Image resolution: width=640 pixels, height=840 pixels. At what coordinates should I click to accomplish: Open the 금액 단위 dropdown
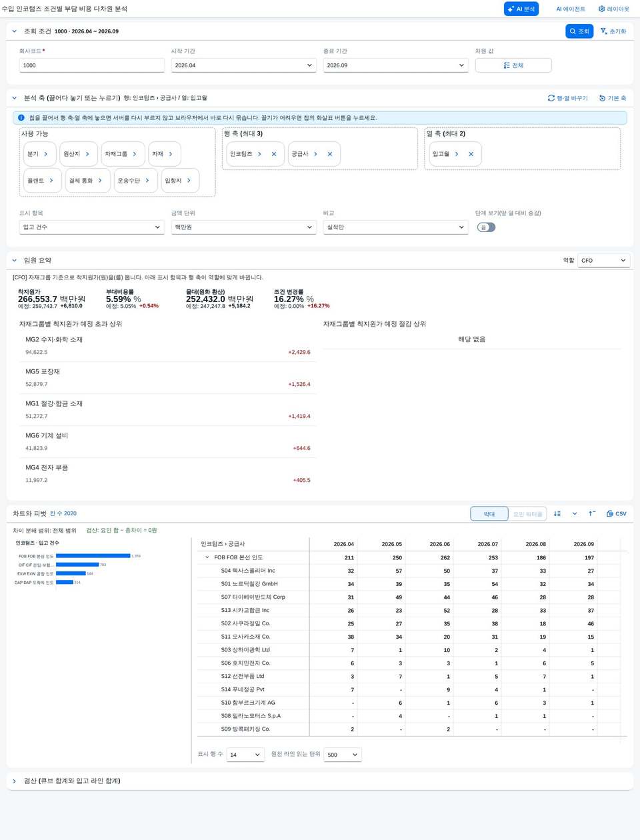click(x=244, y=227)
